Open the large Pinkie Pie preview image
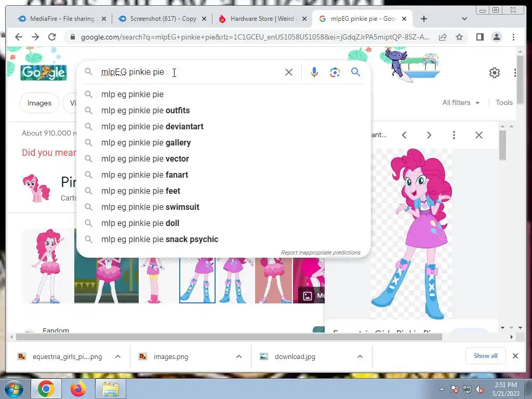 [411, 234]
